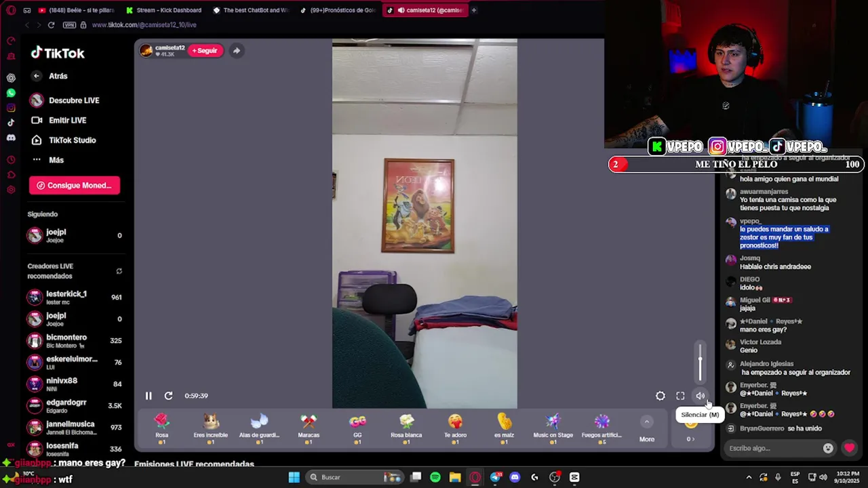Open joejpl under Siguiendo
868x488 pixels.
click(75, 235)
